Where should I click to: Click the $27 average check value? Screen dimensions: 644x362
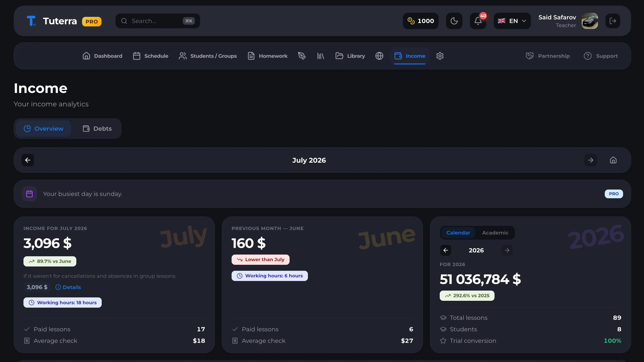coord(407,341)
